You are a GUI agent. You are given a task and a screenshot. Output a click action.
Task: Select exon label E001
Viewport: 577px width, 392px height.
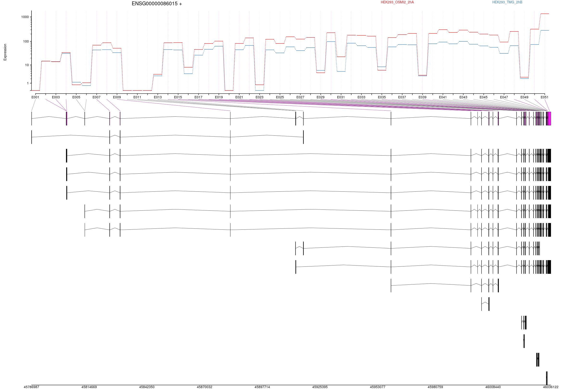point(35,97)
